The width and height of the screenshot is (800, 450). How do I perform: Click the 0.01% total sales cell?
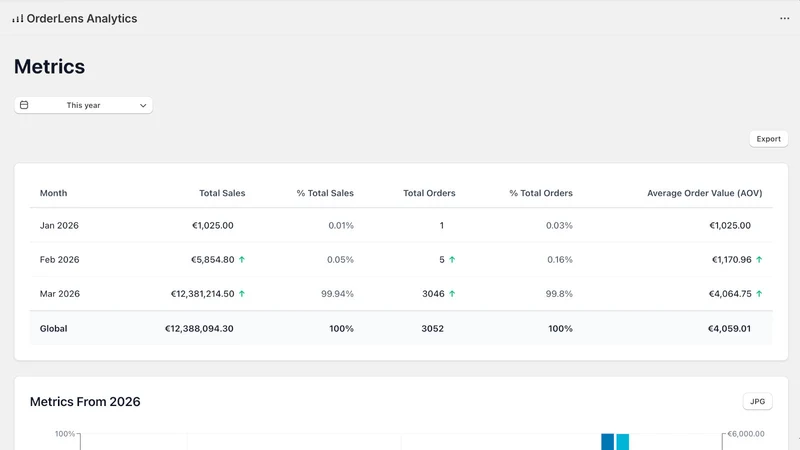coord(341,226)
